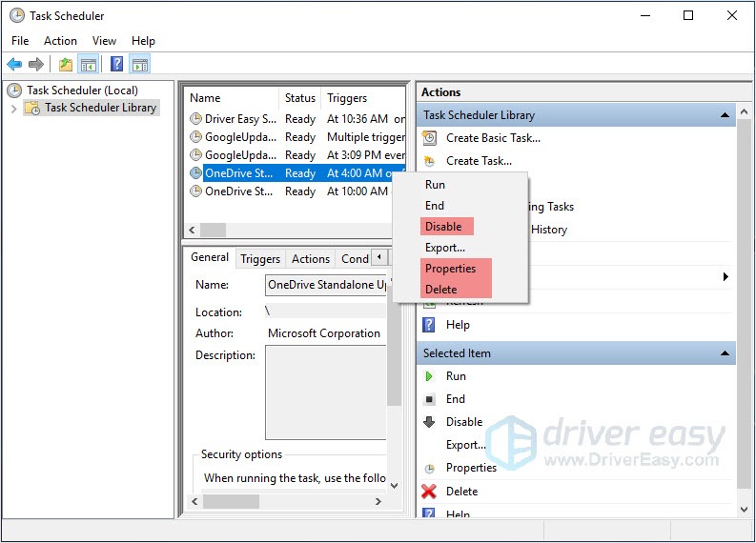The image size is (756, 543).
Task: Switch to the Actions tab
Action: point(311,259)
